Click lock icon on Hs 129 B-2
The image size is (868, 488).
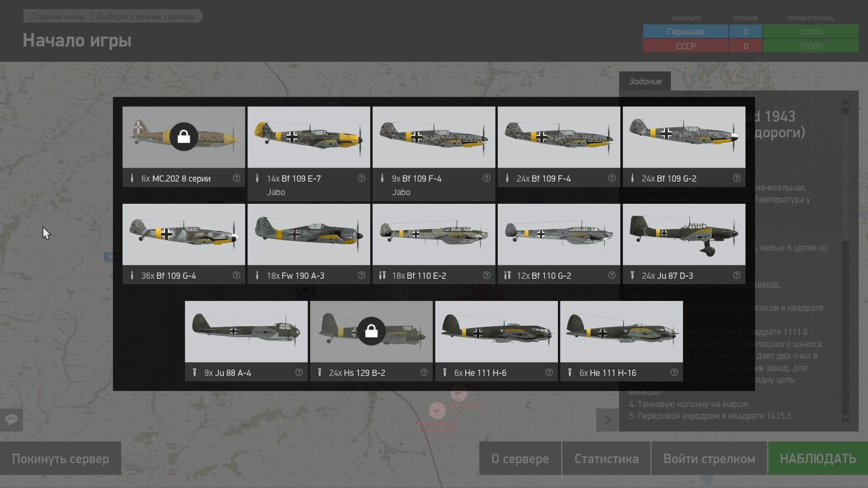click(371, 331)
